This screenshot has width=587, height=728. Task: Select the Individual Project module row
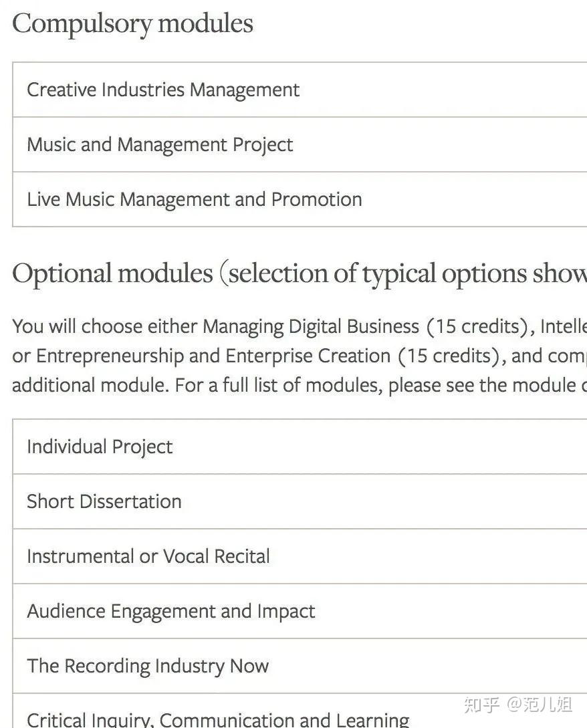[x=100, y=447]
